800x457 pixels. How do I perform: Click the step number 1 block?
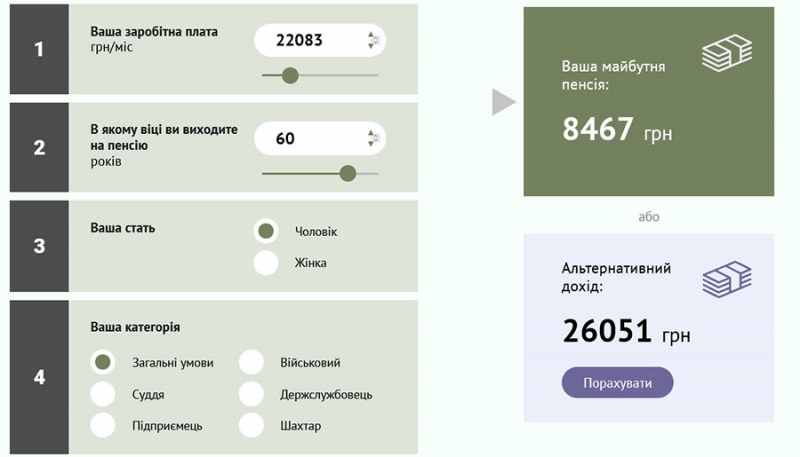click(x=39, y=49)
